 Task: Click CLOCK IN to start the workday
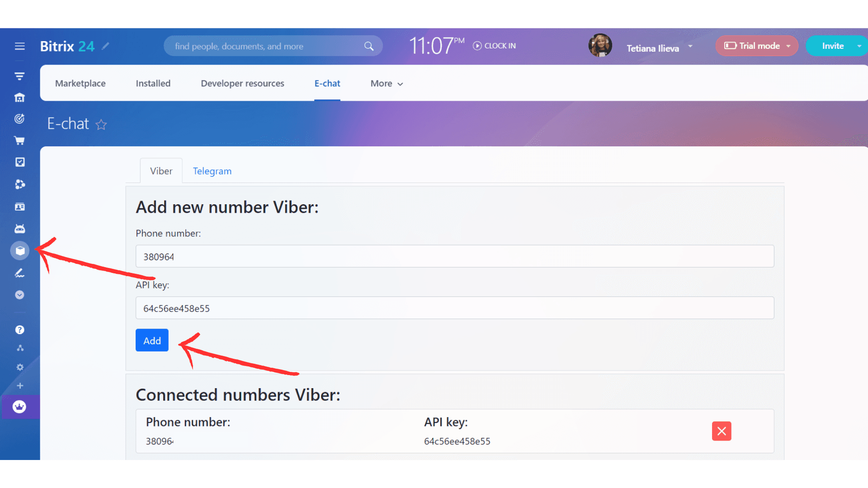coord(495,46)
